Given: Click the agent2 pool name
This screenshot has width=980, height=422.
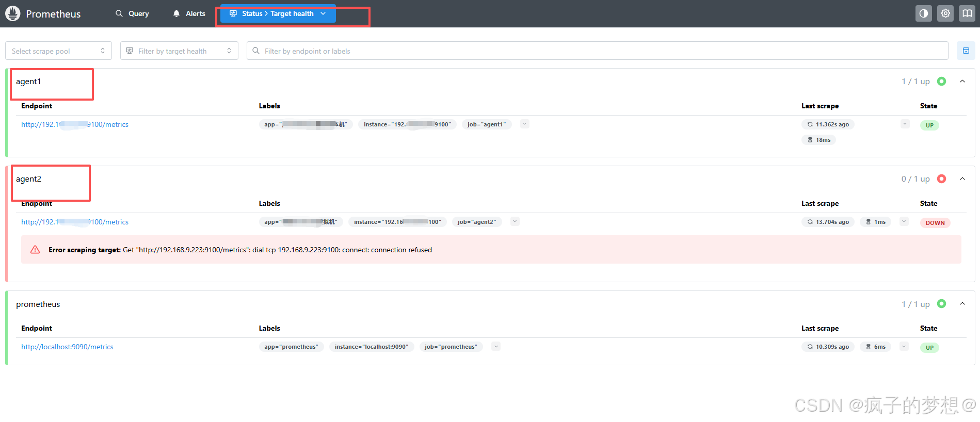Looking at the screenshot, I should click(x=28, y=179).
